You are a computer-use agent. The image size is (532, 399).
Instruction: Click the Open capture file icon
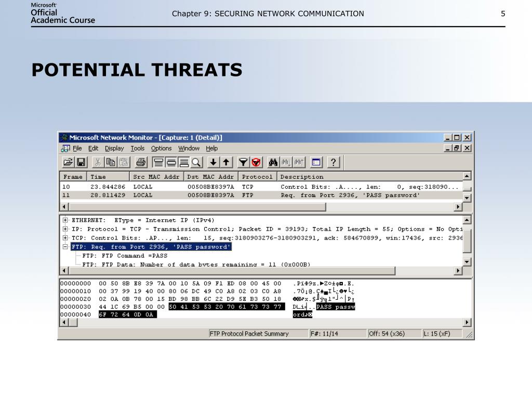68,163
